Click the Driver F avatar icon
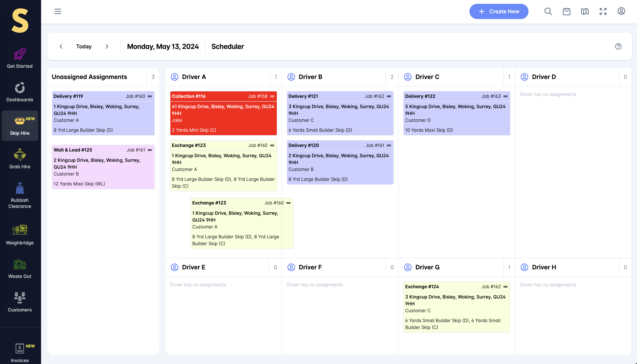Image resolution: width=637 pixels, height=364 pixels. point(291,267)
